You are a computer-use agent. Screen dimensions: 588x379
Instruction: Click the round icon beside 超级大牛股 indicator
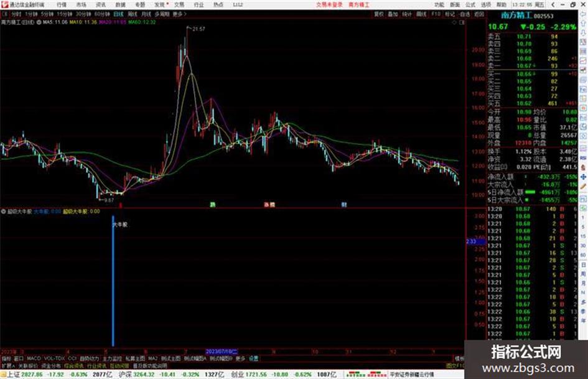coord(3,212)
